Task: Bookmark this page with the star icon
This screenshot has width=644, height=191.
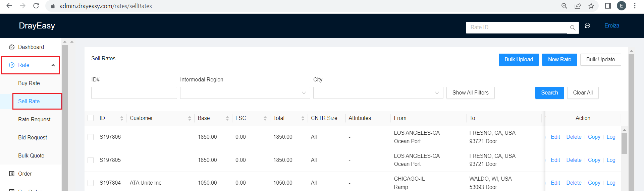Action: tap(591, 6)
